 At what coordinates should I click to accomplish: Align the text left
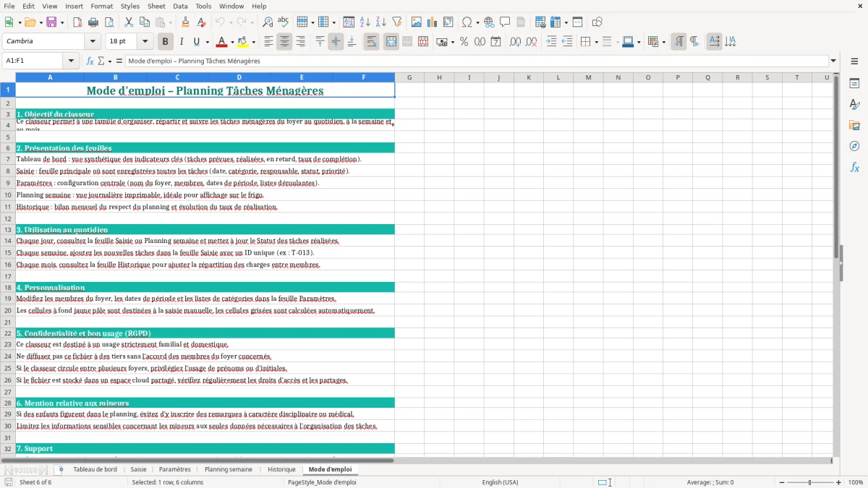(268, 42)
